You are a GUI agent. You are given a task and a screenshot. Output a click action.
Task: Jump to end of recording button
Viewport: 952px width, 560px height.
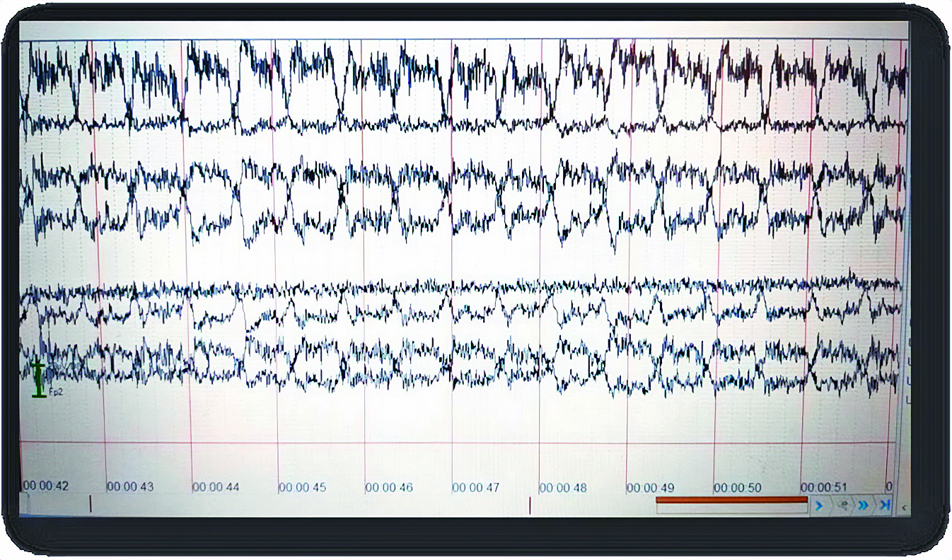(x=884, y=506)
